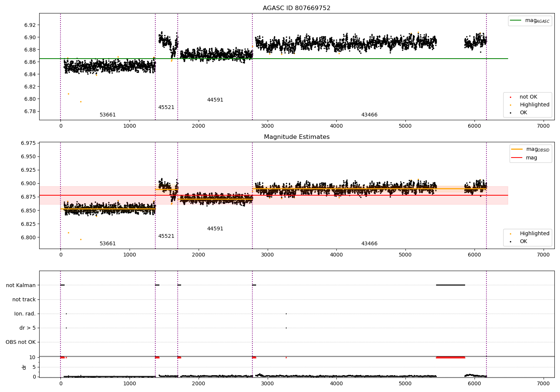This screenshot has width=560, height=392.
Task: Click obsid label 45521 in the top plot
Action: [166, 108]
